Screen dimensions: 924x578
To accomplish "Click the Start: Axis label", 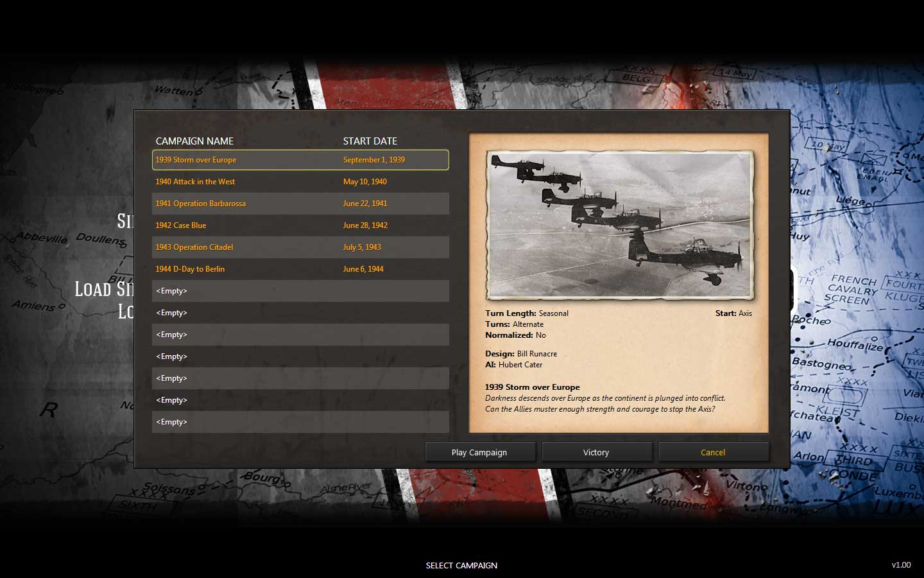I will 733,313.
